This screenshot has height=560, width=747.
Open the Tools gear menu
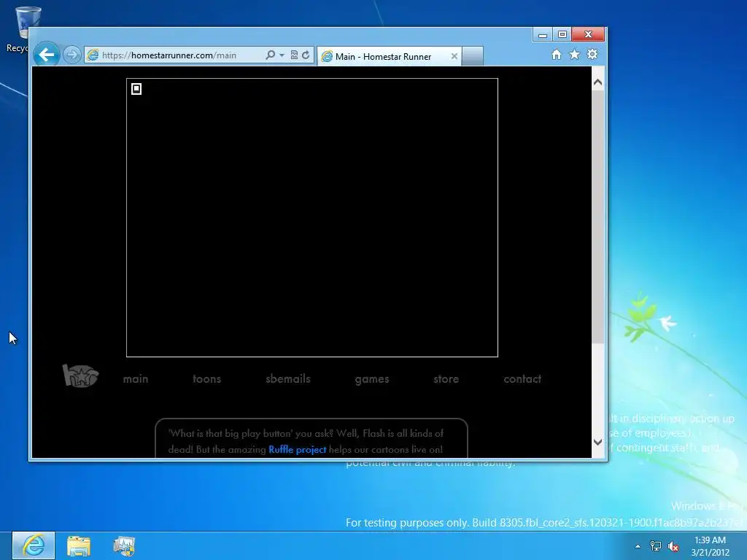[x=592, y=55]
